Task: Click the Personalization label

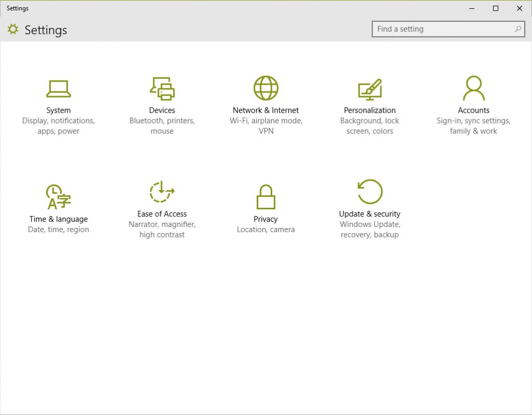Action: pyautogui.click(x=370, y=110)
